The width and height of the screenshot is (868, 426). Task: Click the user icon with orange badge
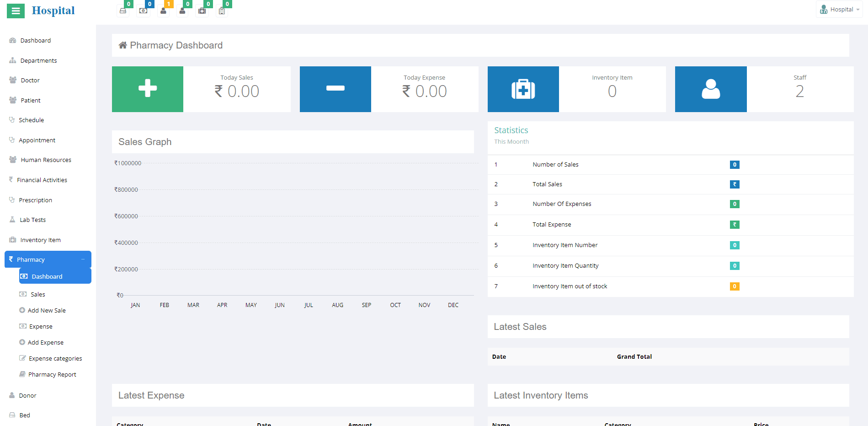coord(163,11)
